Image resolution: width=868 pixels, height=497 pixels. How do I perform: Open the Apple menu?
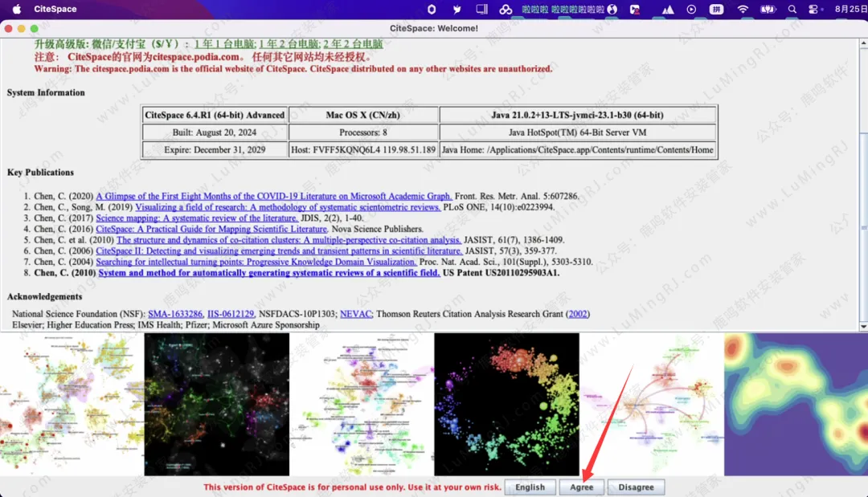coord(13,9)
